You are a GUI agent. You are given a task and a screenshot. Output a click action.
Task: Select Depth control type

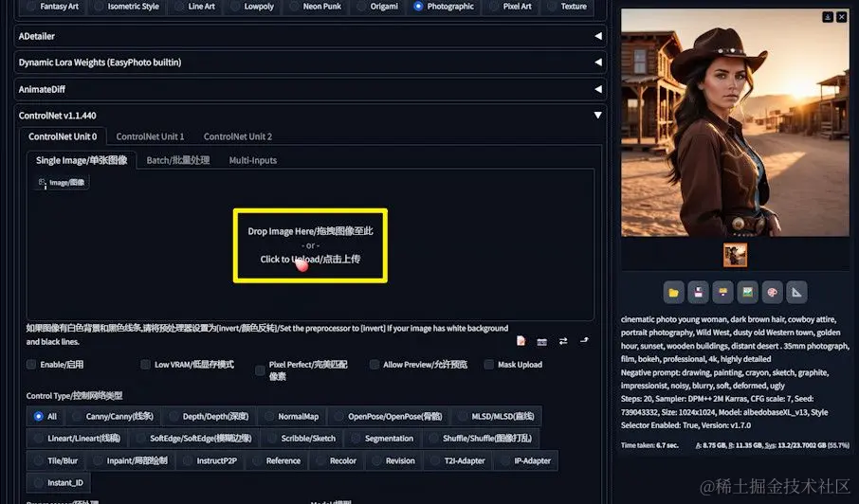[x=209, y=417]
